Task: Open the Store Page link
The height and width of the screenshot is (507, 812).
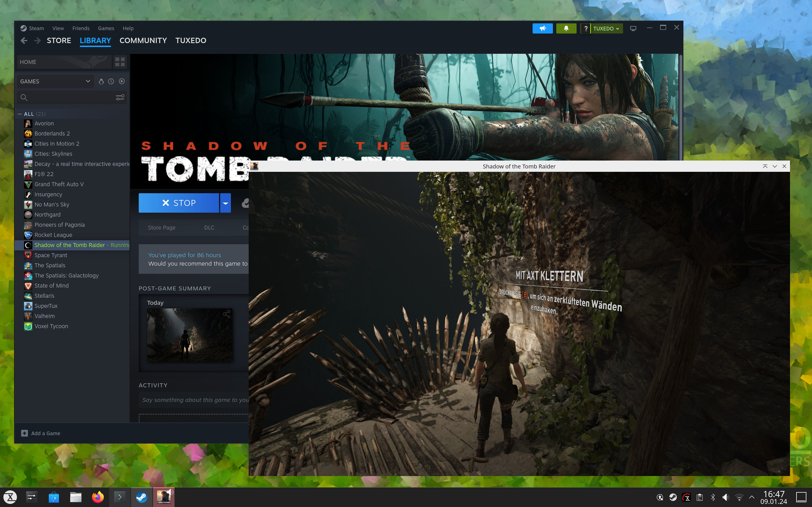Action: tap(161, 227)
